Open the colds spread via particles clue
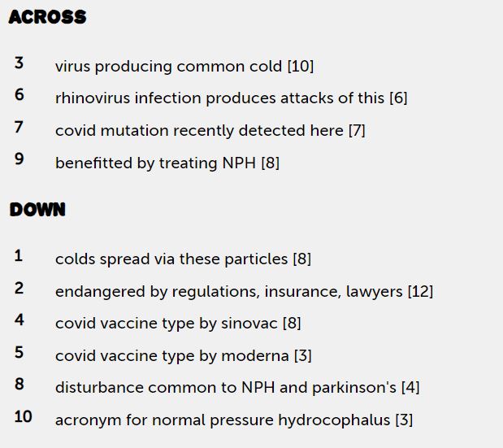Viewport: 503px width, 448px height. pyautogui.click(x=183, y=259)
